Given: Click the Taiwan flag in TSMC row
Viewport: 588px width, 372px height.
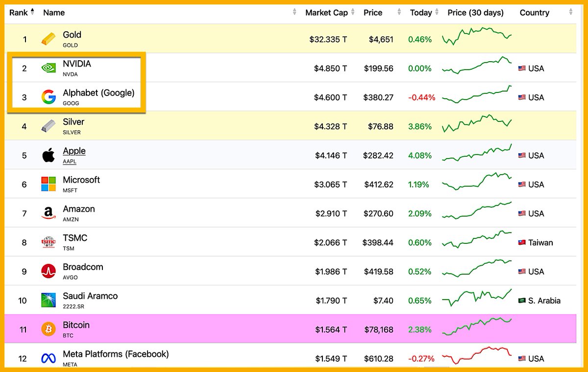Looking at the screenshot, I should pyautogui.click(x=522, y=242).
